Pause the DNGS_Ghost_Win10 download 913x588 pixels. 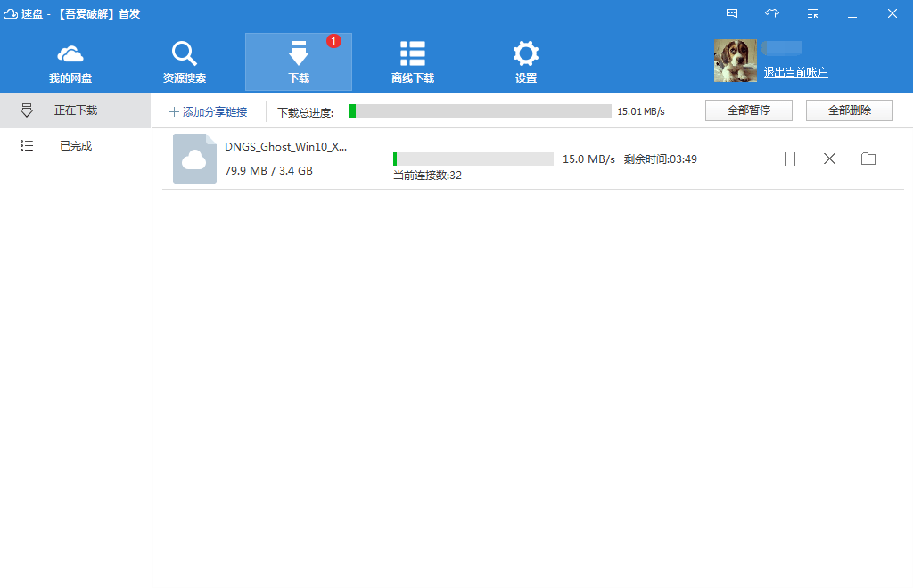790,159
